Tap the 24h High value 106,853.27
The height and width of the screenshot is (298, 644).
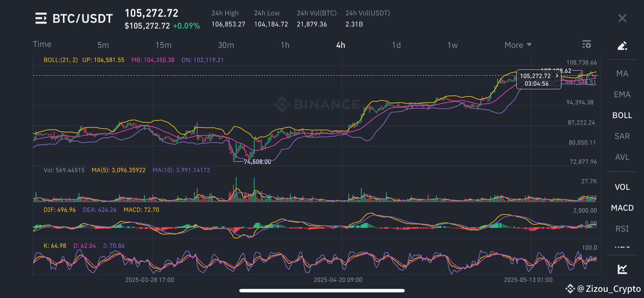[228, 24]
